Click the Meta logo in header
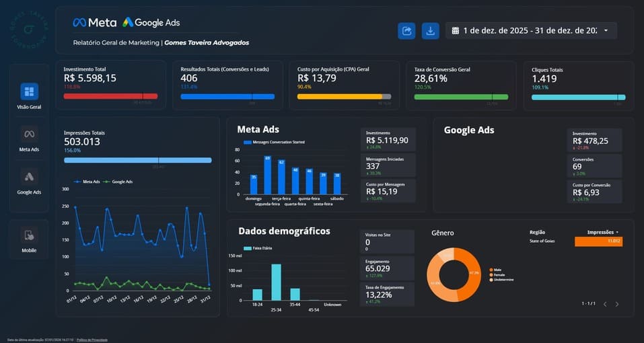This screenshot has width=644, height=343. (94, 23)
